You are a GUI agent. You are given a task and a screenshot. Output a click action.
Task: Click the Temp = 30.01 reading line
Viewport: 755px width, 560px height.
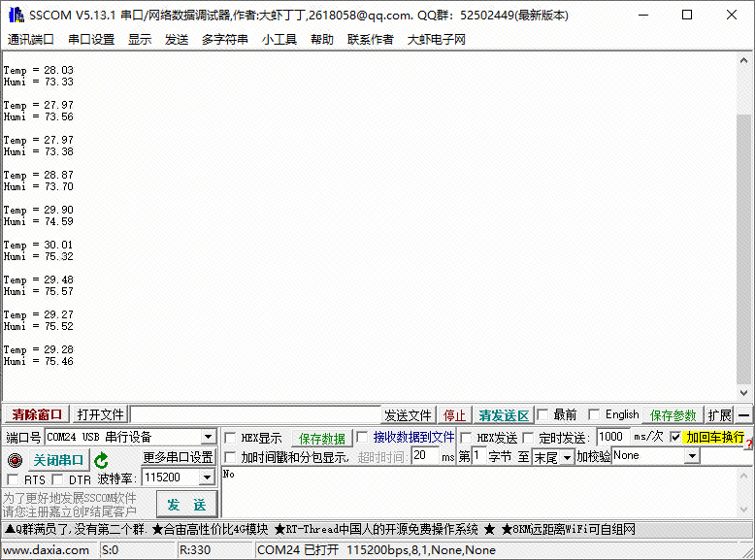pos(38,246)
